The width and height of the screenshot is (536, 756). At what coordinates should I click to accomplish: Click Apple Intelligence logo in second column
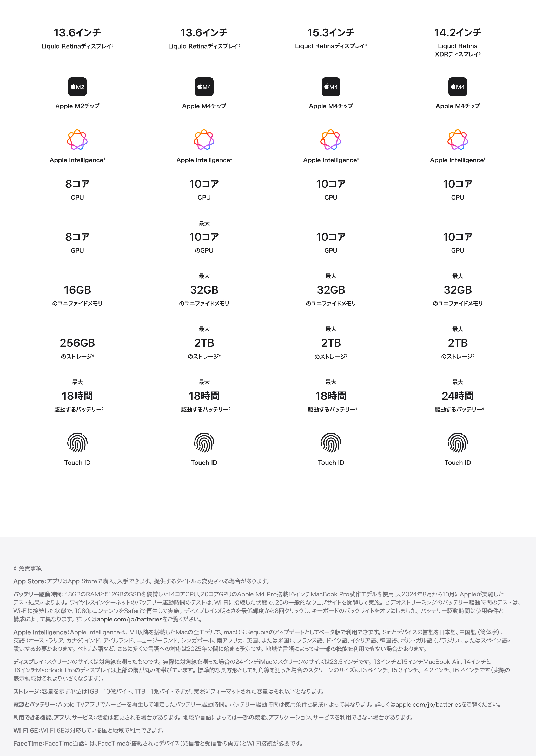pos(204,140)
